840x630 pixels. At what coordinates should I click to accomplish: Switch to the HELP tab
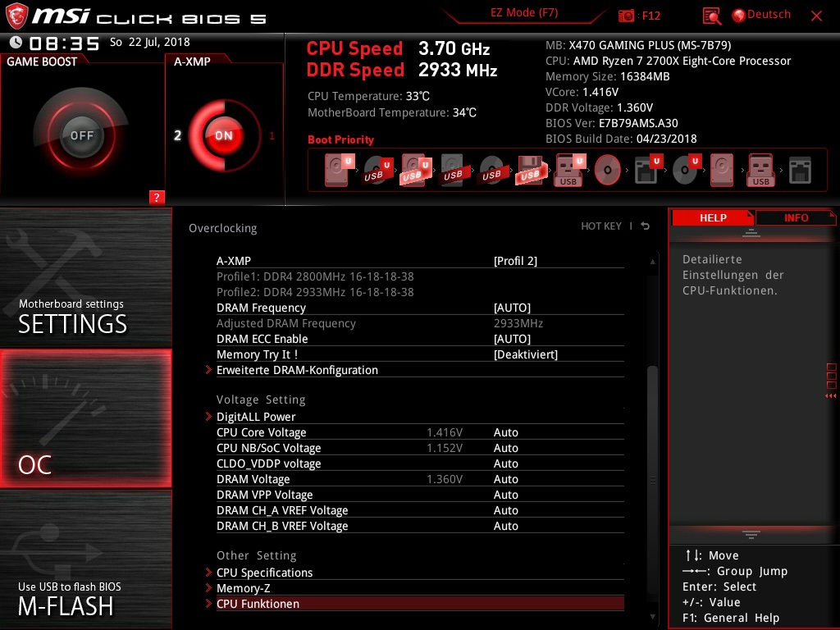(x=713, y=217)
